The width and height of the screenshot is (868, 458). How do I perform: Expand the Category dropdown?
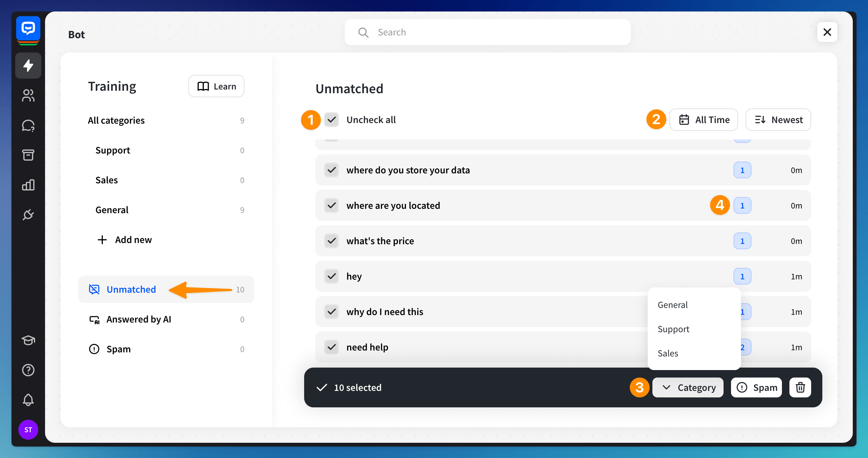pyautogui.click(x=688, y=387)
